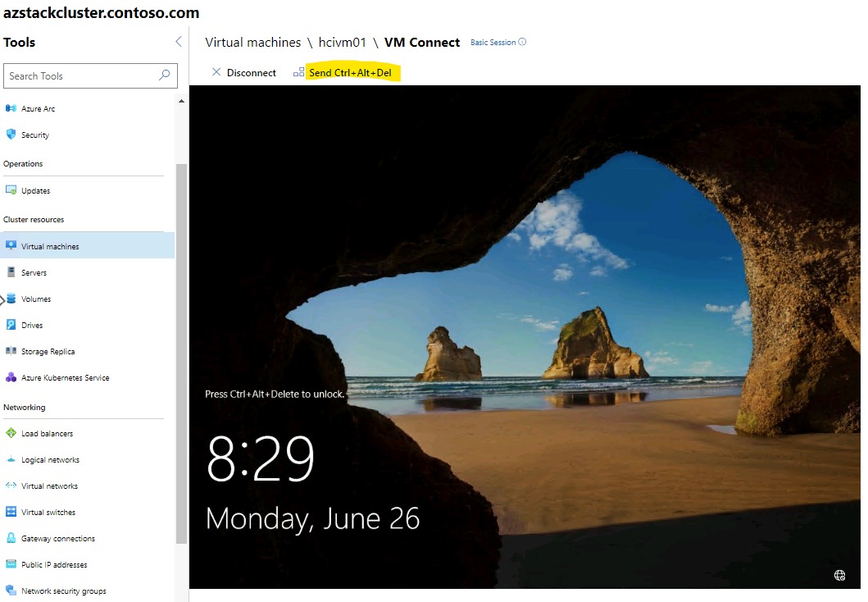The image size is (868, 602).
Task: Click the Virtual machines icon in sidebar
Action: 11,245
